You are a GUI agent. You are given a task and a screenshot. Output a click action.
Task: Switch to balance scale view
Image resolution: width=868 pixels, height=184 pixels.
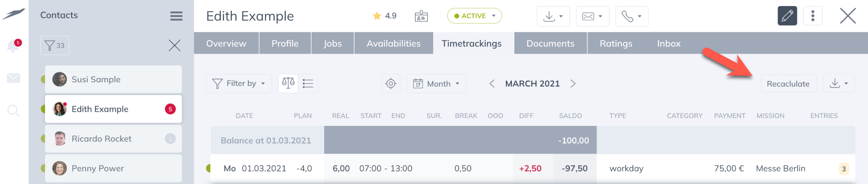click(288, 84)
